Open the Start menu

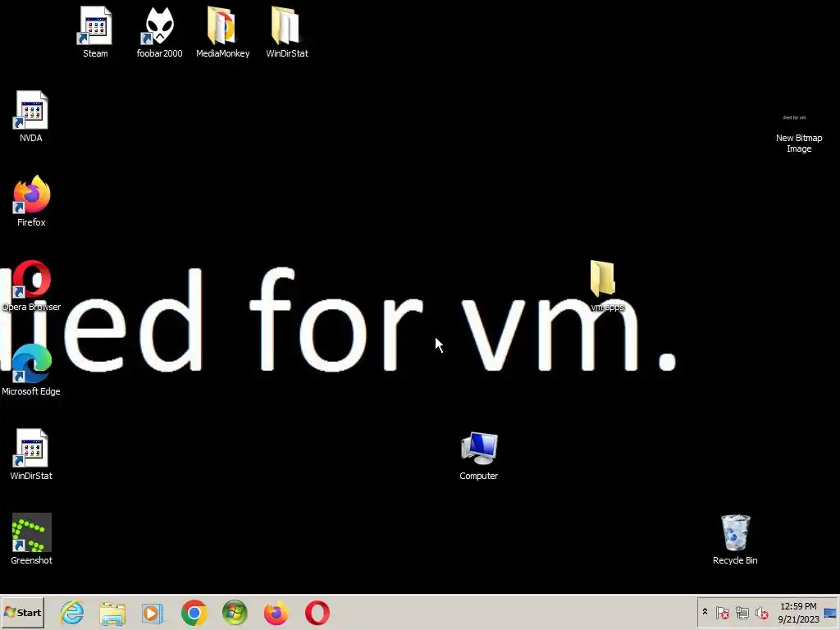(x=22, y=612)
